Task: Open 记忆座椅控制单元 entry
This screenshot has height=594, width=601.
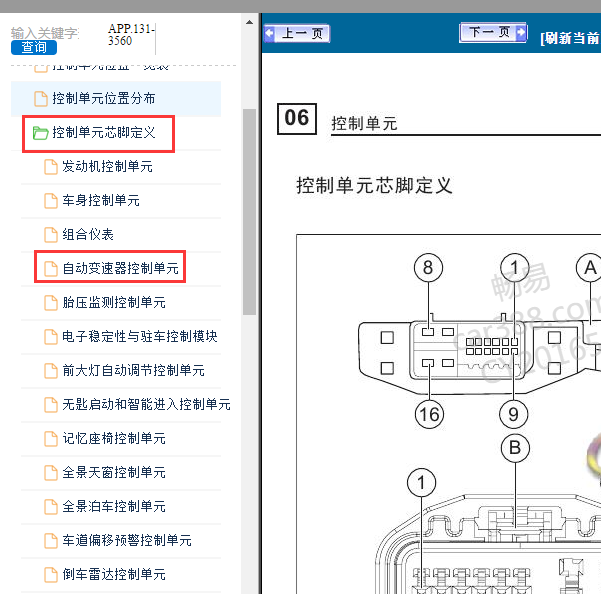Action: pos(114,438)
